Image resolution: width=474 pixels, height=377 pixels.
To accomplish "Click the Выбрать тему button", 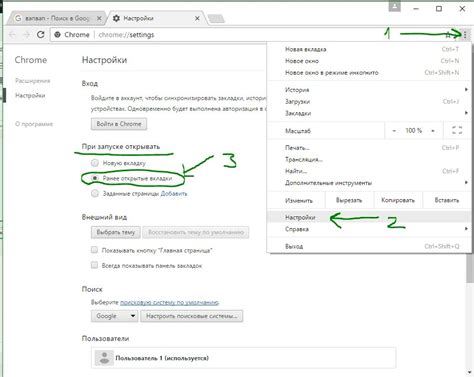I will coord(116,232).
